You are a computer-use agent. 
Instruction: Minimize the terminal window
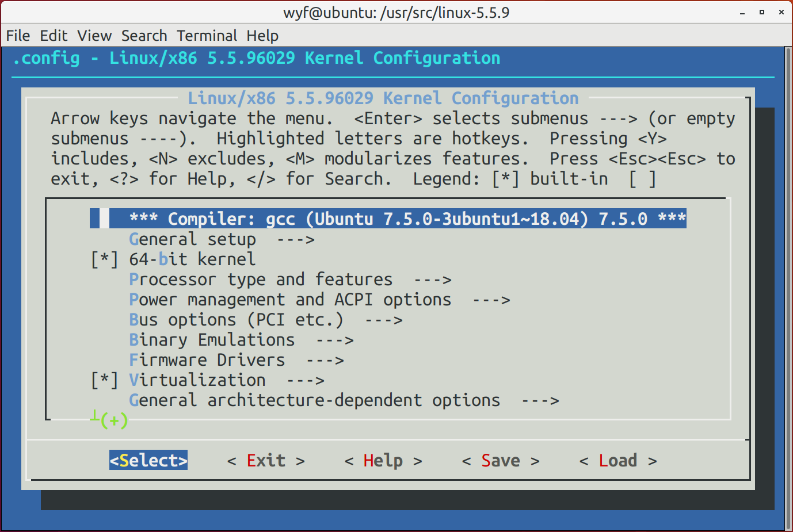tap(742, 12)
